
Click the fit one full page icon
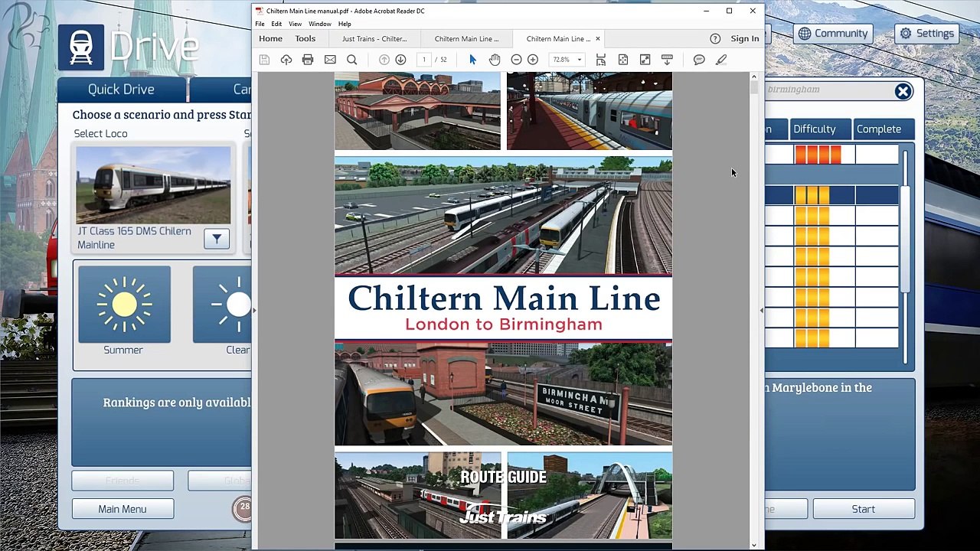(623, 60)
